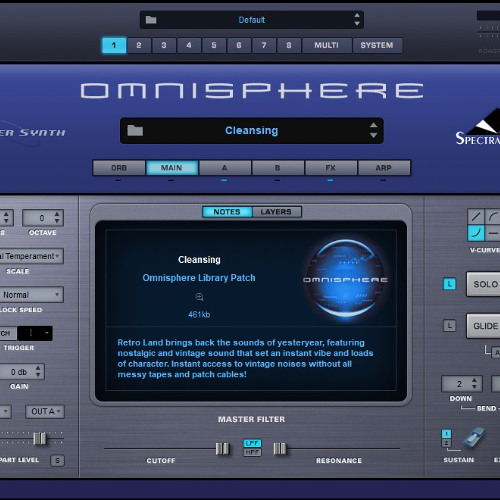Click the magnifier zoom icon above 461kb

tap(199, 297)
